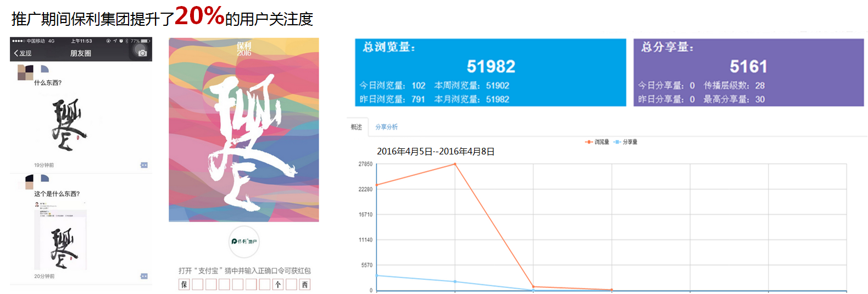
Task: Select the empty box between 个 and 西
Action: click(x=291, y=285)
